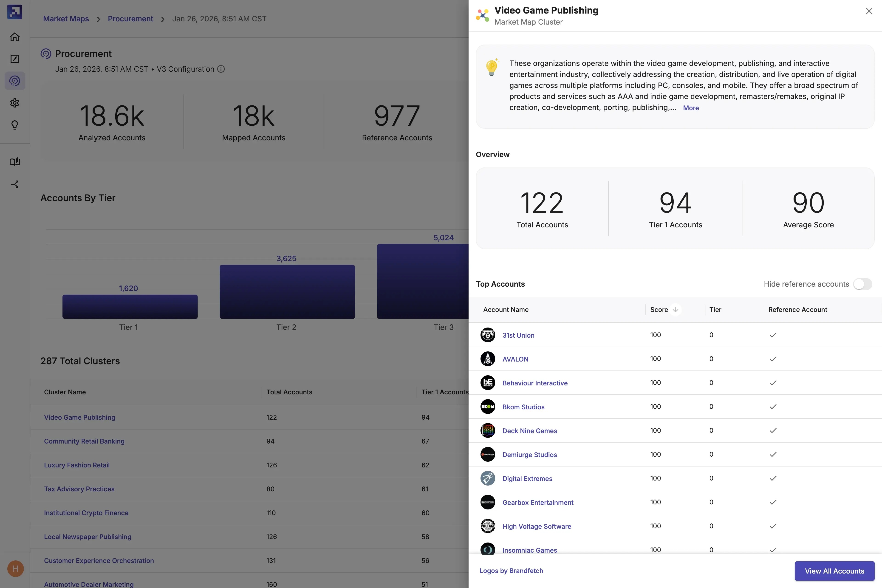Click the Tier 3 bar in chart
This screenshot has width=882, height=588.
click(x=423, y=281)
